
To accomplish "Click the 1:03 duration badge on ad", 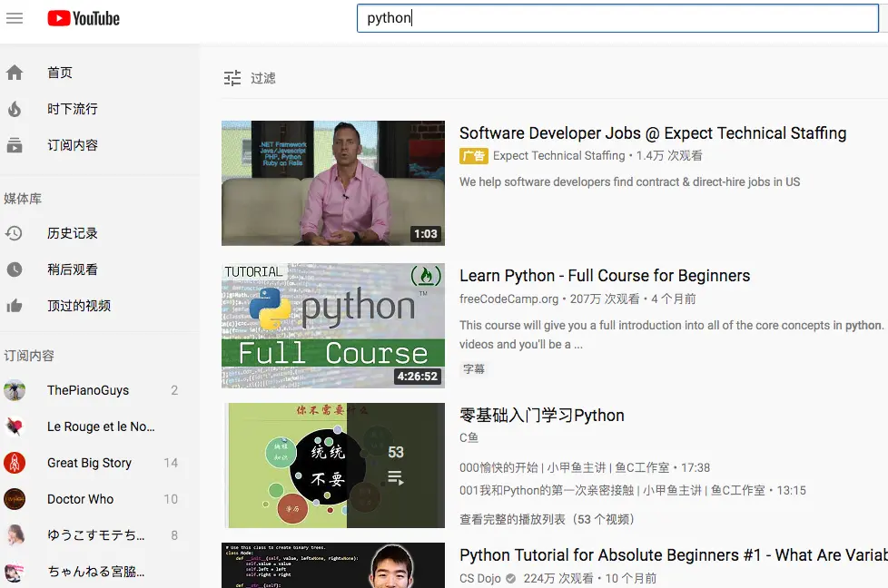I will pos(425,234).
